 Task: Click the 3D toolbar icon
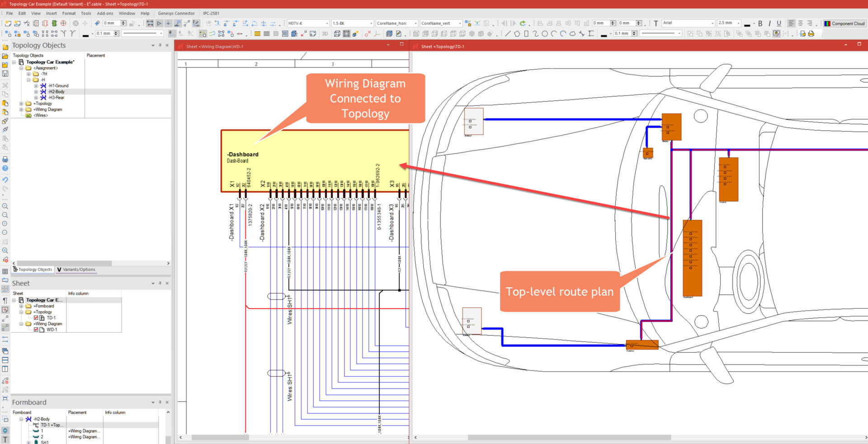coord(325,33)
